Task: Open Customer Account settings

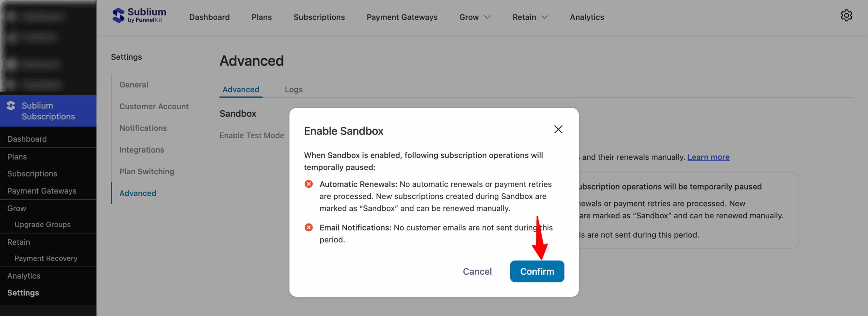Action: 154,106
